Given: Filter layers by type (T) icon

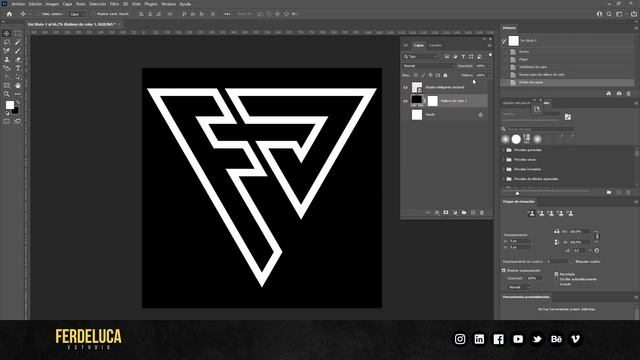Looking at the screenshot, I should point(463,57).
